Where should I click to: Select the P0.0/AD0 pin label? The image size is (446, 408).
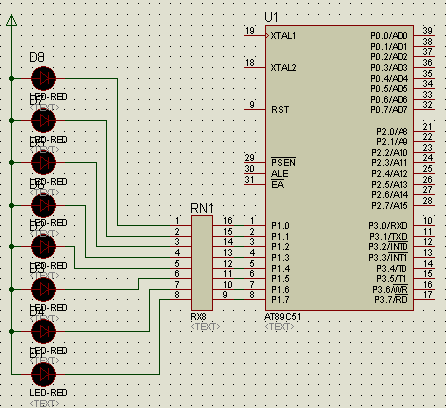click(x=389, y=36)
